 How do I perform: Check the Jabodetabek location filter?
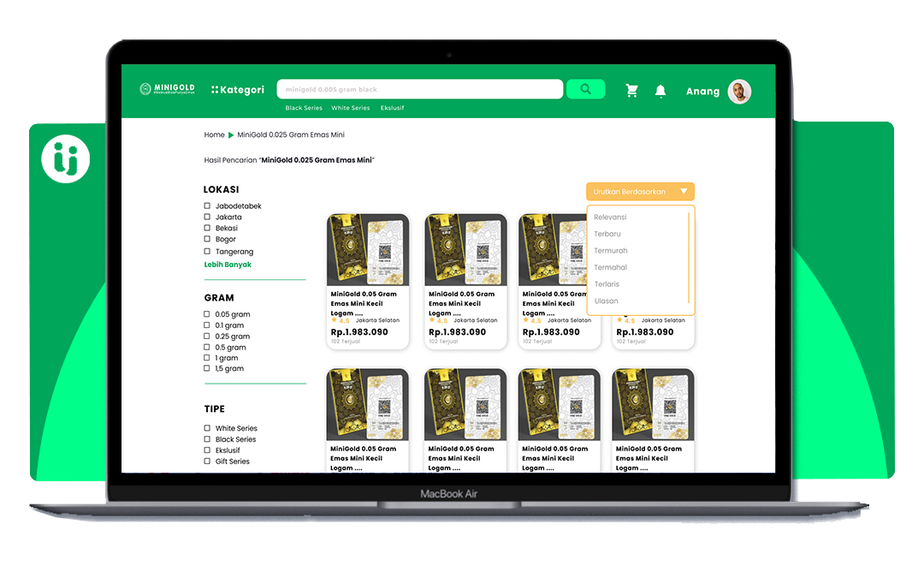[207, 206]
